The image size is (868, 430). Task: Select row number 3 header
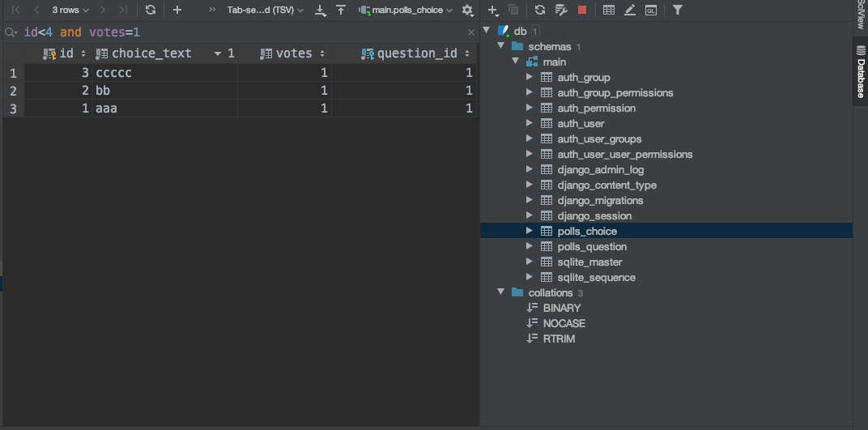coord(13,109)
